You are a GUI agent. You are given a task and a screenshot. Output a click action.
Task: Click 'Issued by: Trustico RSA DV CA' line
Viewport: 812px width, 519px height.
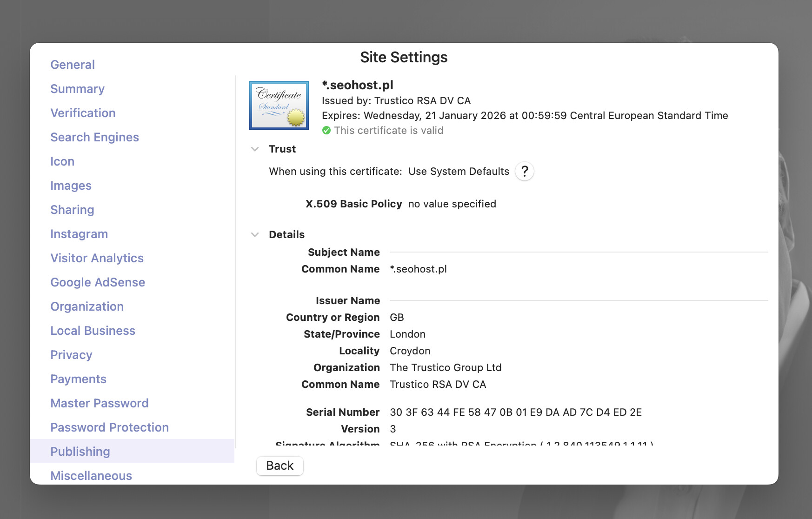coord(396,101)
